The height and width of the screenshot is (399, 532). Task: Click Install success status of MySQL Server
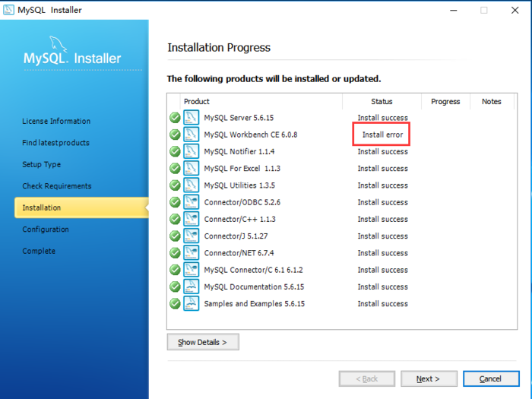[383, 118]
